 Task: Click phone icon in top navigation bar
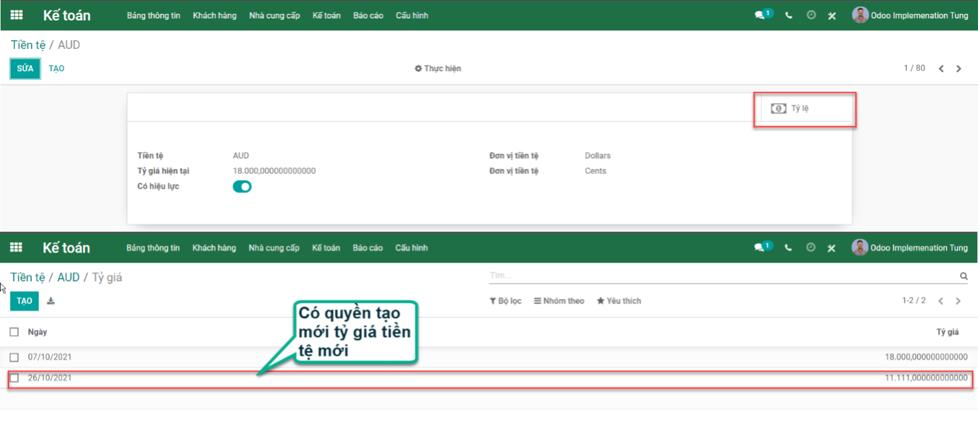pos(789,15)
